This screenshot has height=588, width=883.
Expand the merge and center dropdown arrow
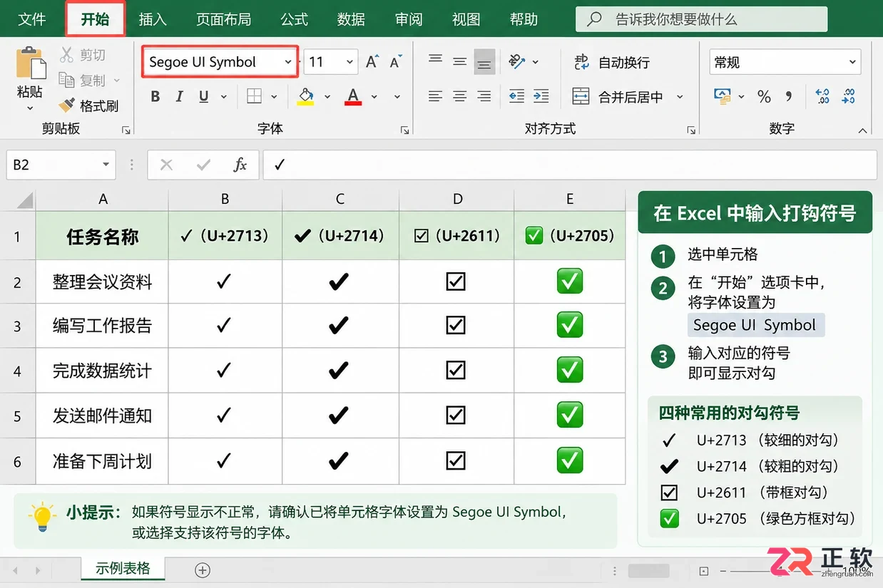point(680,97)
